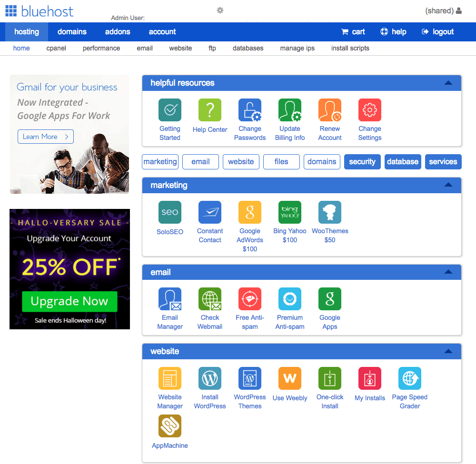The image size is (476, 464).
Task: Click the gear icon near Admin User
Action: [220, 10]
